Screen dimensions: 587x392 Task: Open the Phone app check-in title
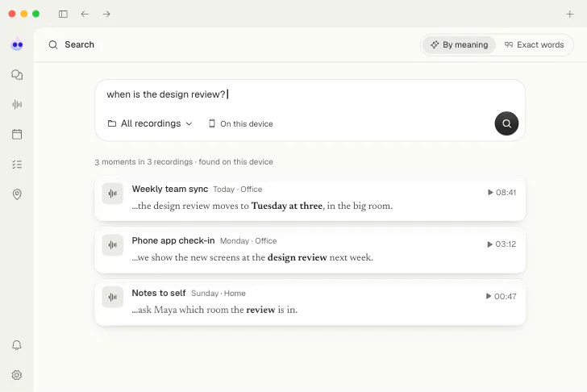(173, 240)
